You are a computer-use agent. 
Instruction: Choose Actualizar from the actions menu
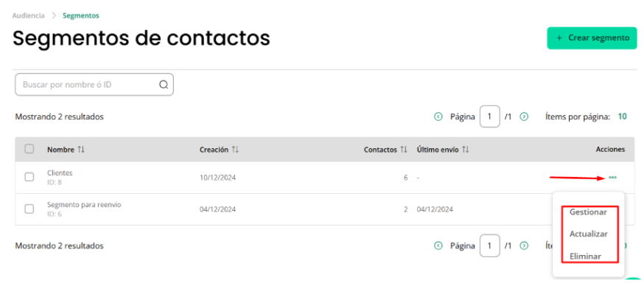589,234
